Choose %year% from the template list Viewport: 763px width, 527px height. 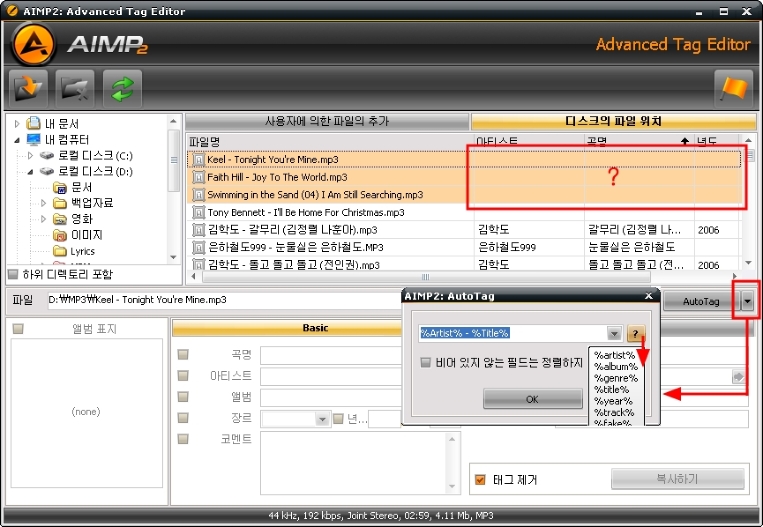click(613, 401)
